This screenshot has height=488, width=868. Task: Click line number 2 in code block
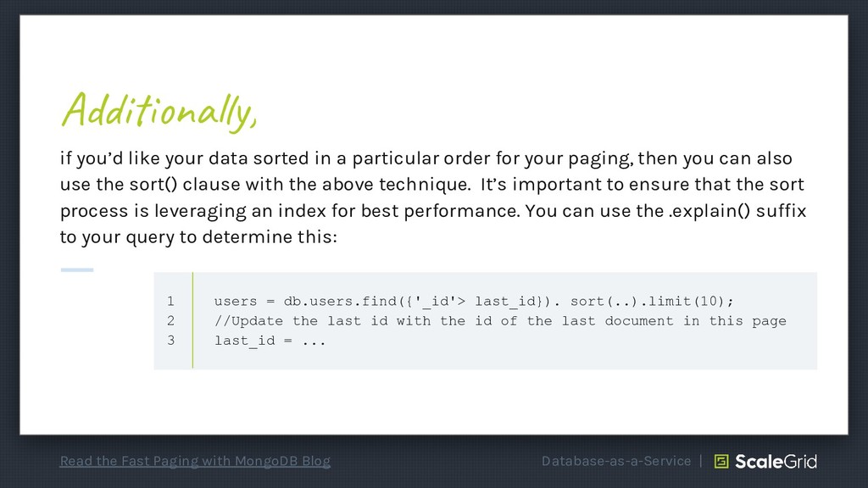[x=170, y=320]
